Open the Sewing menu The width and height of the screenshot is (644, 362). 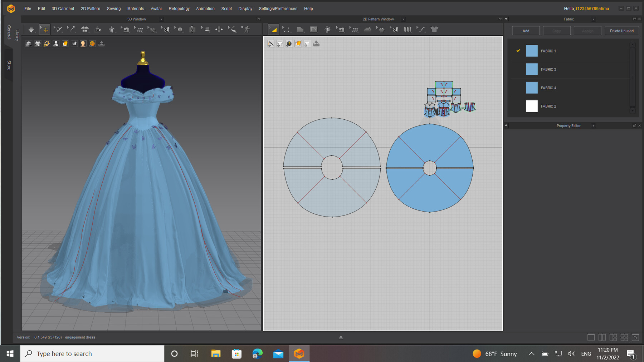[114, 9]
